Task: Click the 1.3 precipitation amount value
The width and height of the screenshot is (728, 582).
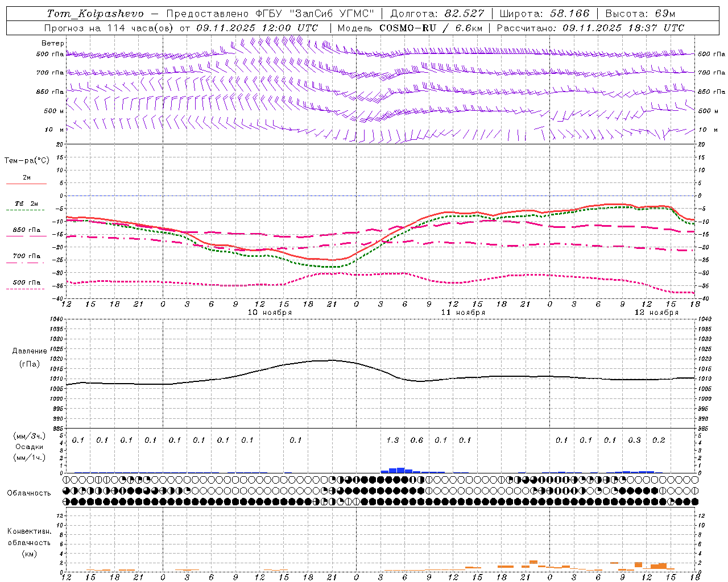Action: pyautogui.click(x=392, y=440)
